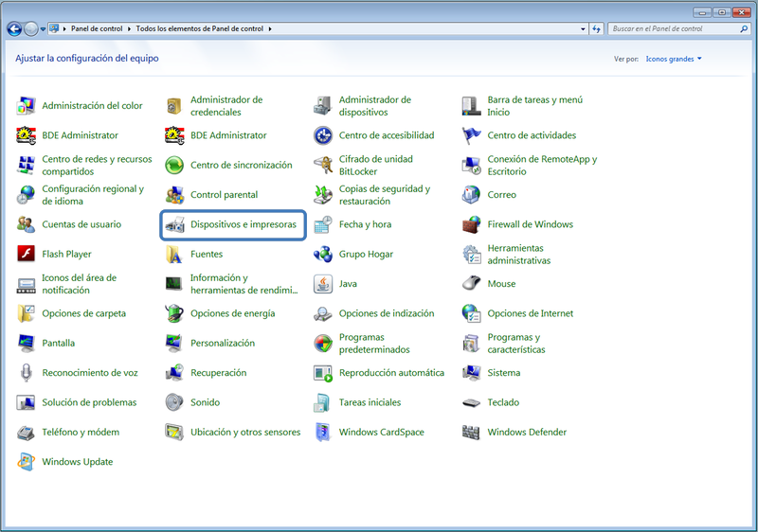Image resolution: width=758 pixels, height=532 pixels.
Task: Click the Sistema link
Action: coord(504,373)
